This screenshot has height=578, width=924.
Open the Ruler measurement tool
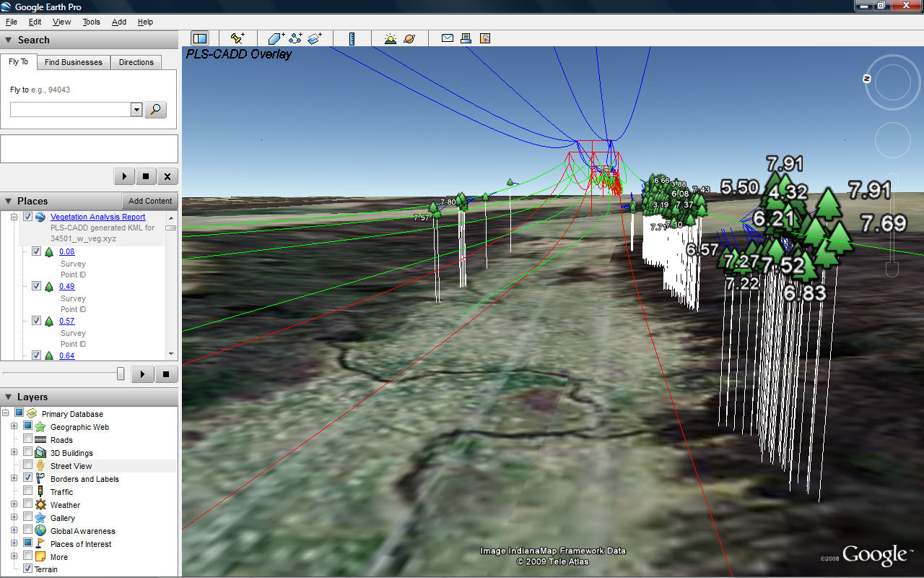(352, 38)
